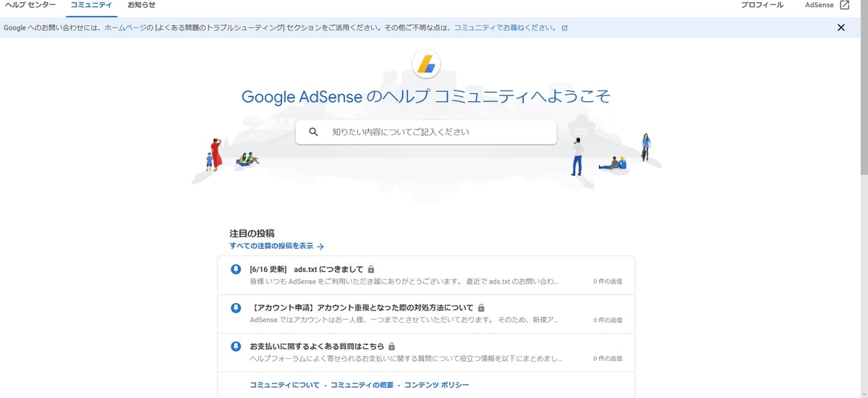Switch to the お知らせ tab
This screenshot has width=868, height=398.
(141, 5)
